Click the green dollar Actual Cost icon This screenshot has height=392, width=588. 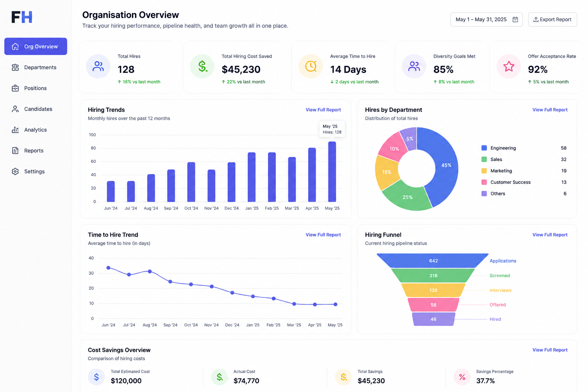(219, 377)
